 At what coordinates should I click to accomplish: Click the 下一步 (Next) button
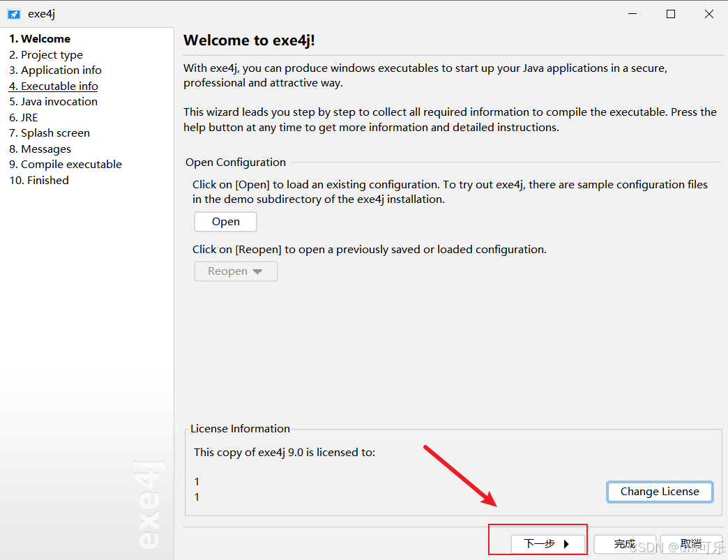coord(548,544)
